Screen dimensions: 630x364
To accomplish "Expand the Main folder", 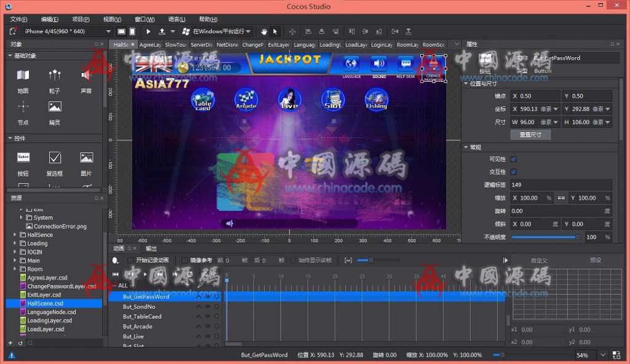I will [15, 260].
